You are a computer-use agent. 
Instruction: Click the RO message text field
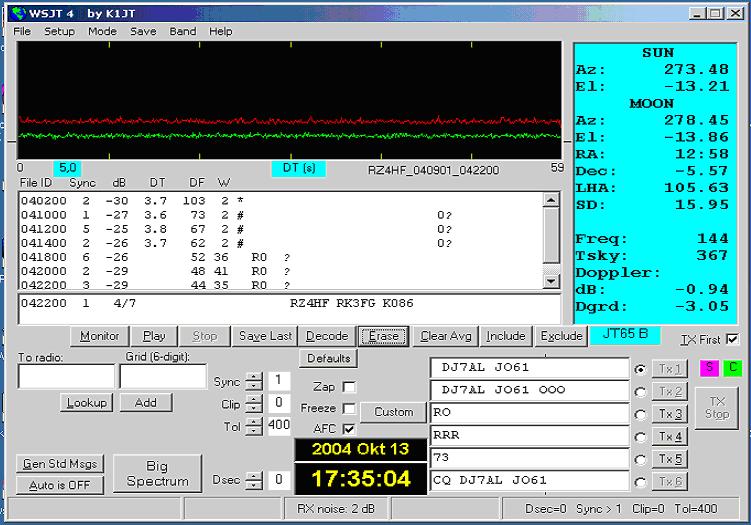(529, 413)
